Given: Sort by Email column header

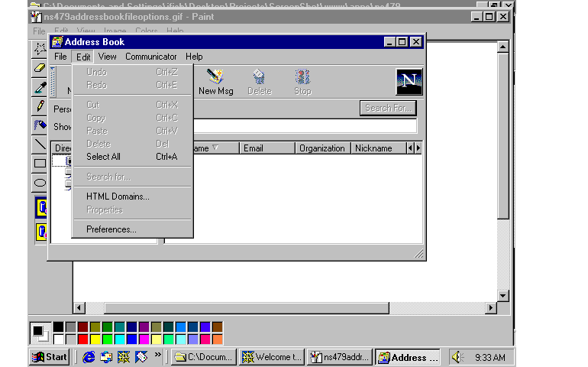Looking at the screenshot, I should 267,148.
